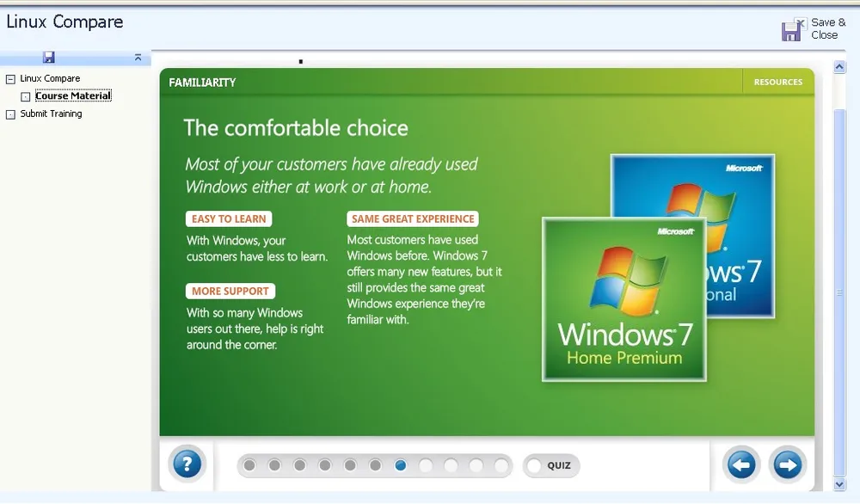860x504 pixels.
Task: Click the Save & Close text label
Action: (828, 28)
